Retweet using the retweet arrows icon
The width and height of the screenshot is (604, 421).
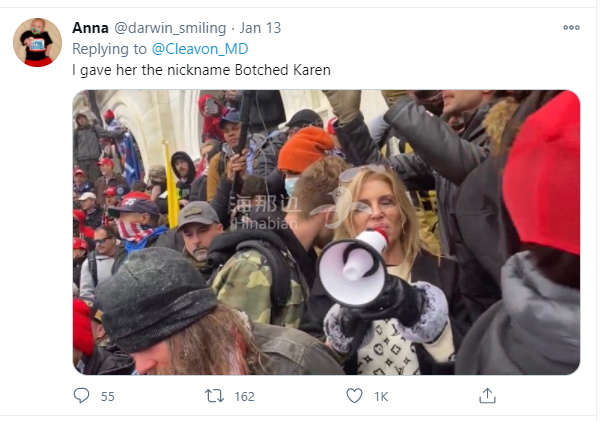(x=215, y=396)
